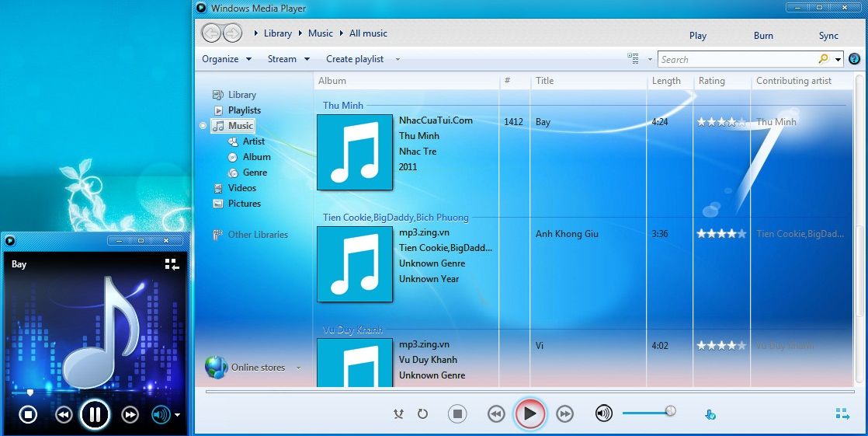Image resolution: width=868 pixels, height=436 pixels.
Task: Click the media guide hand icon
Action: (710, 413)
